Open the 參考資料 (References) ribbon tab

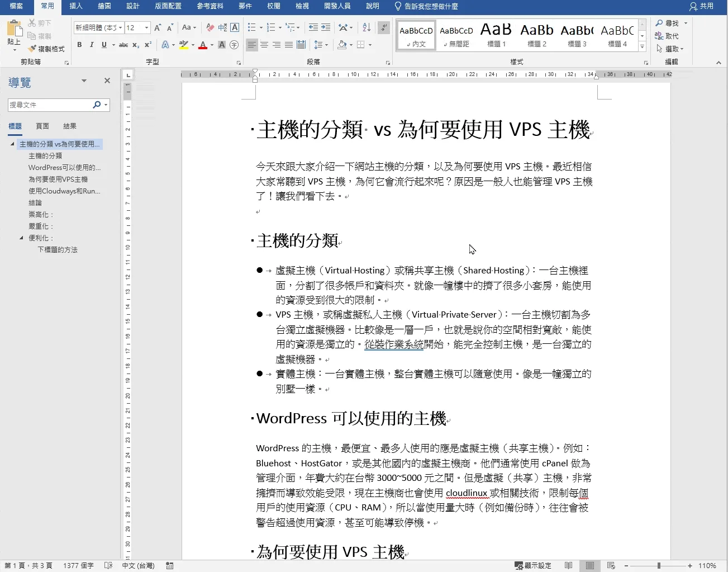pos(210,6)
